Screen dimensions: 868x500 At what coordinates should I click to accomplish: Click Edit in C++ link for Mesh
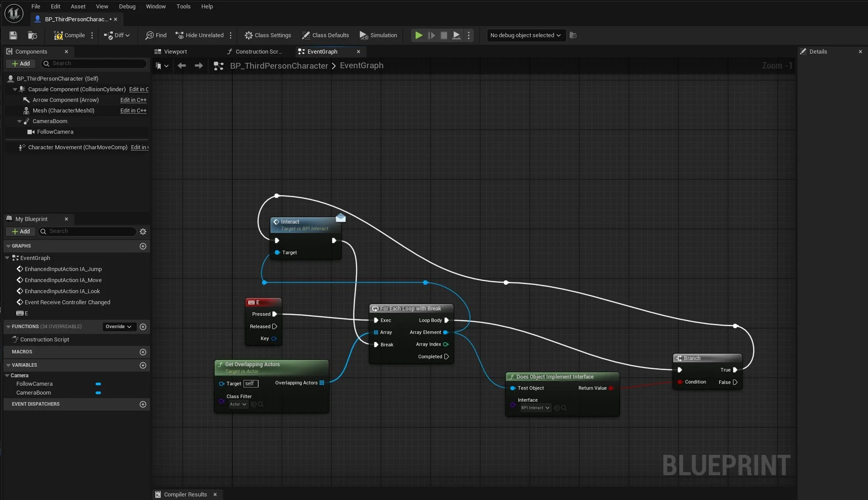click(133, 111)
